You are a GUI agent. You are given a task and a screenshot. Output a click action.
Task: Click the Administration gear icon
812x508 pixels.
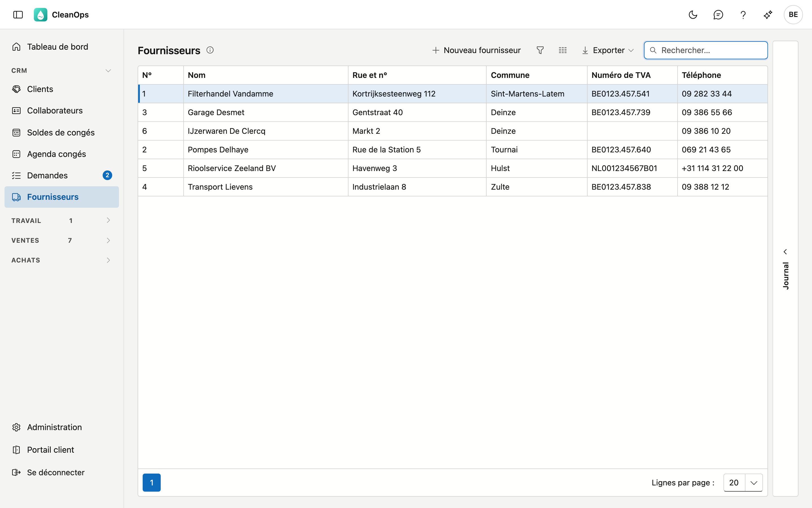[16, 427]
